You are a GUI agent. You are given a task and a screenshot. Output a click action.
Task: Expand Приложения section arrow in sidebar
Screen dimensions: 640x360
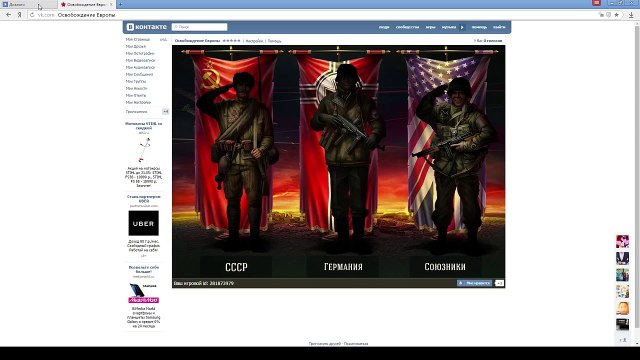165,111
